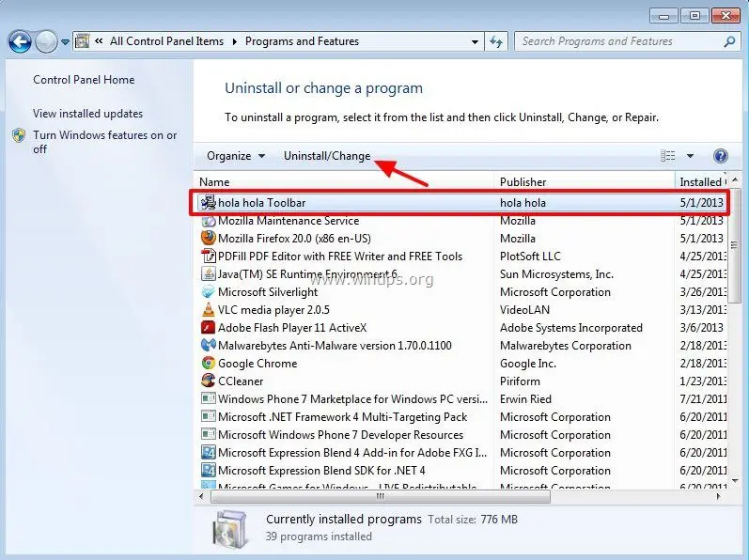Click vertical scrollbar down arrow
The height and width of the screenshot is (560, 749).
tap(735, 481)
